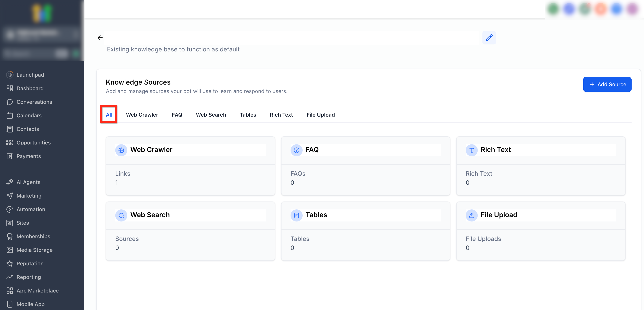The image size is (644, 310).
Task: Switch to the Rich Text tab
Action: pyautogui.click(x=281, y=115)
